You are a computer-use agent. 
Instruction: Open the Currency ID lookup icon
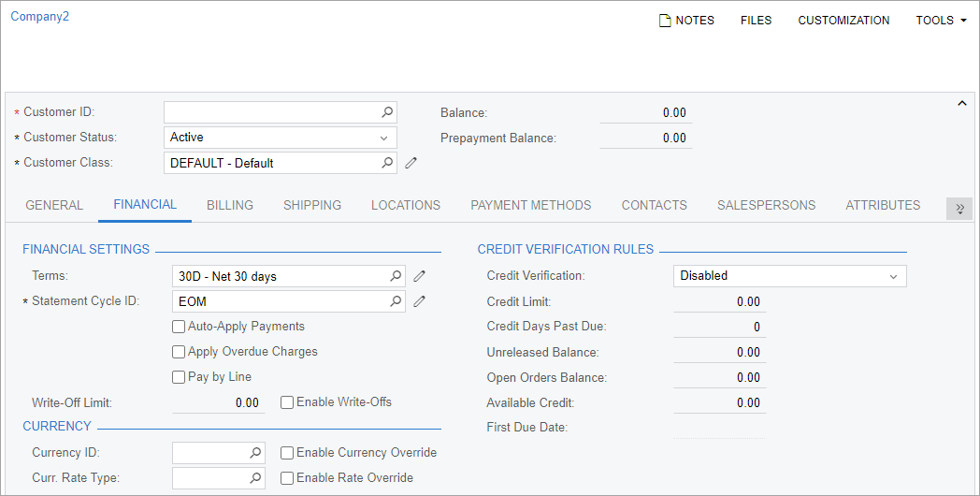[x=255, y=453]
